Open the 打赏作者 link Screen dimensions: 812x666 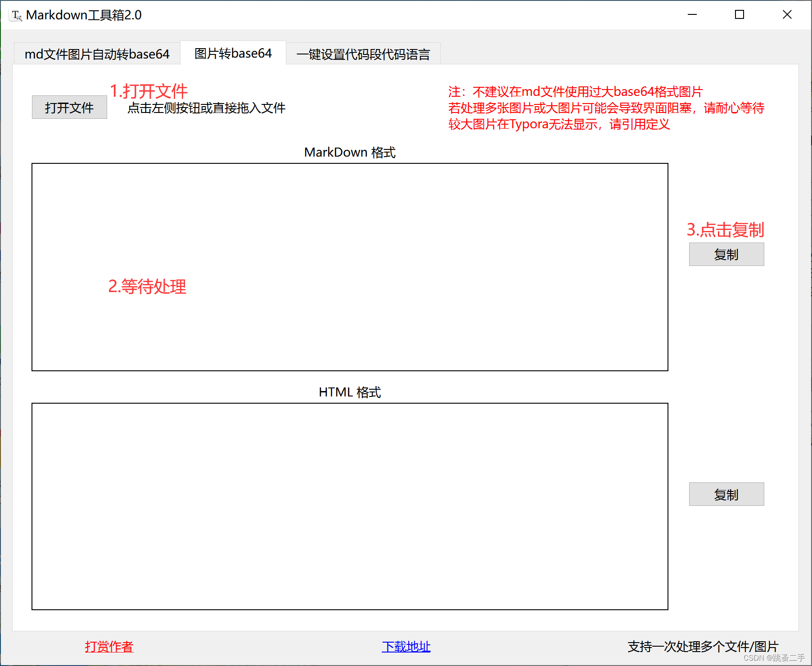point(108,646)
